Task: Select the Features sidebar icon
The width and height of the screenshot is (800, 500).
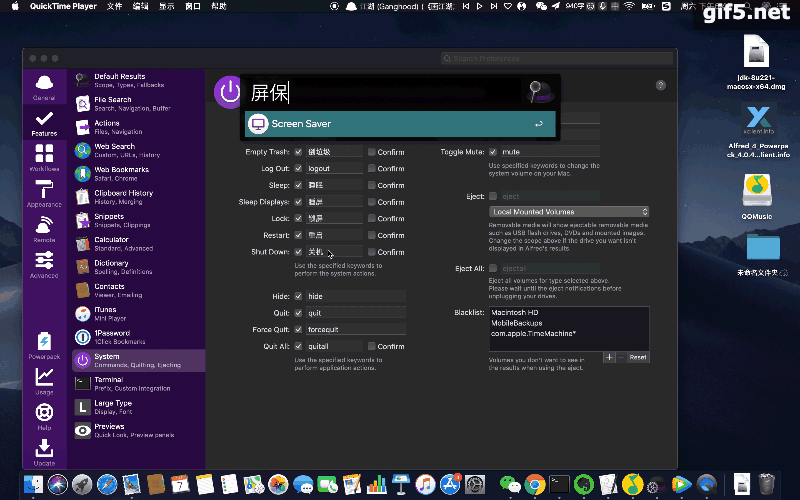Action: click(44, 123)
